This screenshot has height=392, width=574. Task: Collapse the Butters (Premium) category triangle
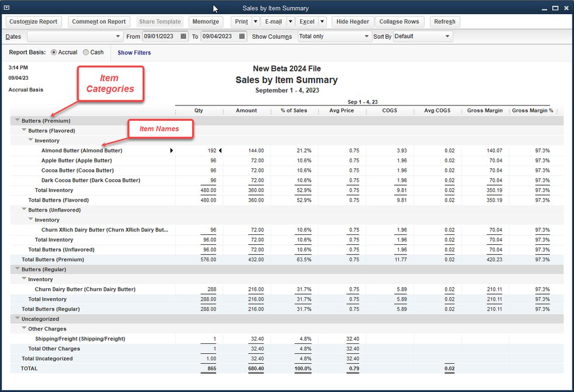[17, 121]
